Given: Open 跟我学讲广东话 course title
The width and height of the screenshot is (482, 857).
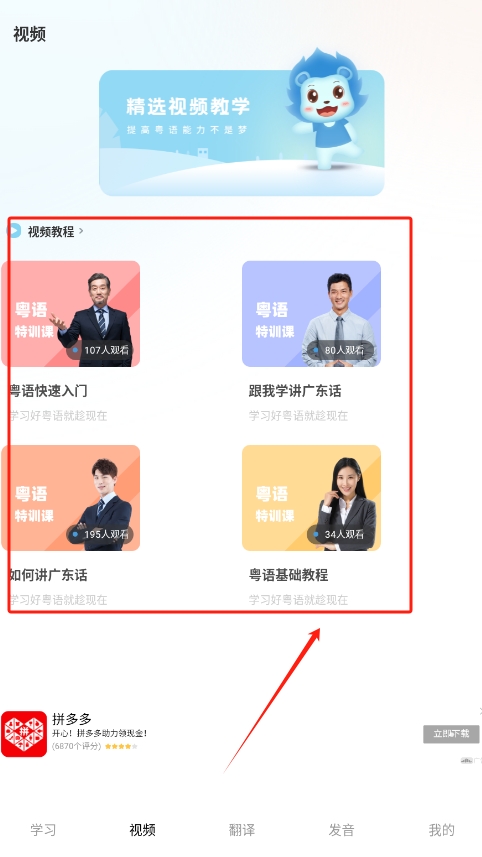Looking at the screenshot, I should pyautogui.click(x=295, y=391).
